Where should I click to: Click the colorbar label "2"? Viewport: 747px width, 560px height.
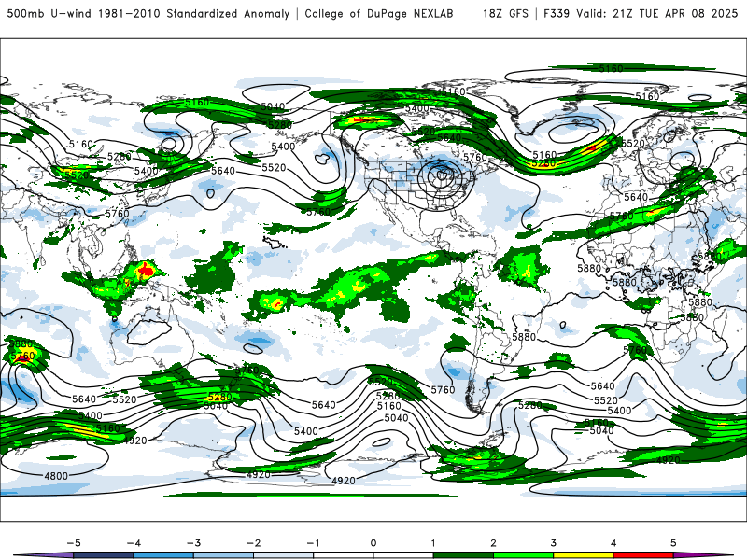[494, 543]
